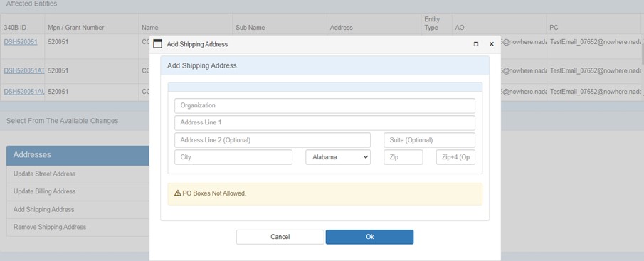Open the DSH520051AT link
Screen dimensions: 644x261
click(x=23, y=70)
